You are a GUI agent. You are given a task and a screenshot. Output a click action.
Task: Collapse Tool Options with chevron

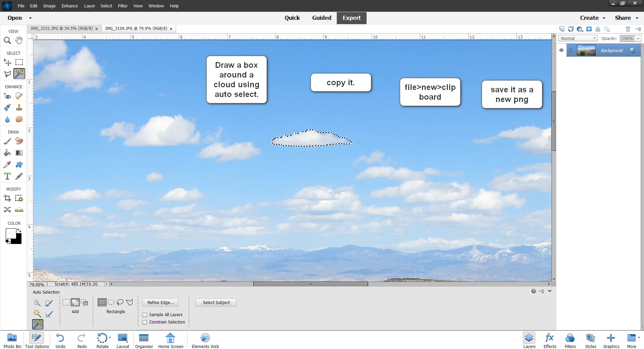[x=550, y=291]
